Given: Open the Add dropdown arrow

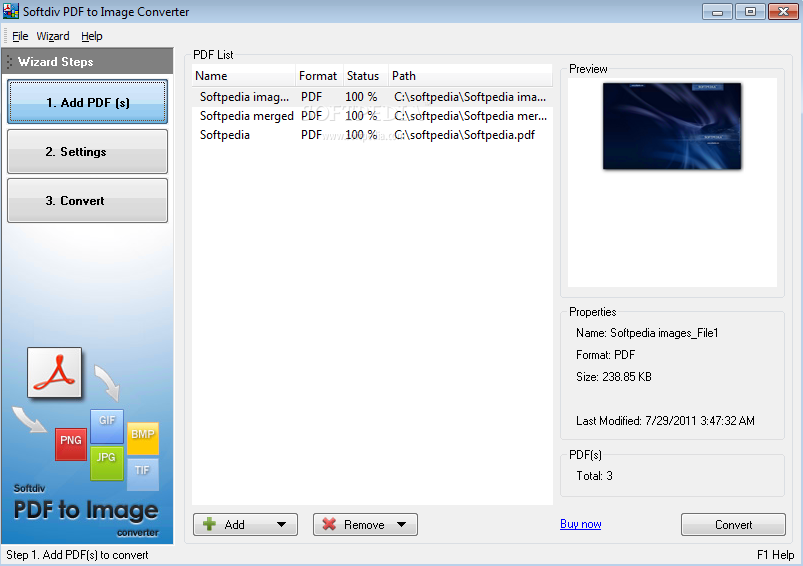Looking at the screenshot, I should (x=281, y=525).
